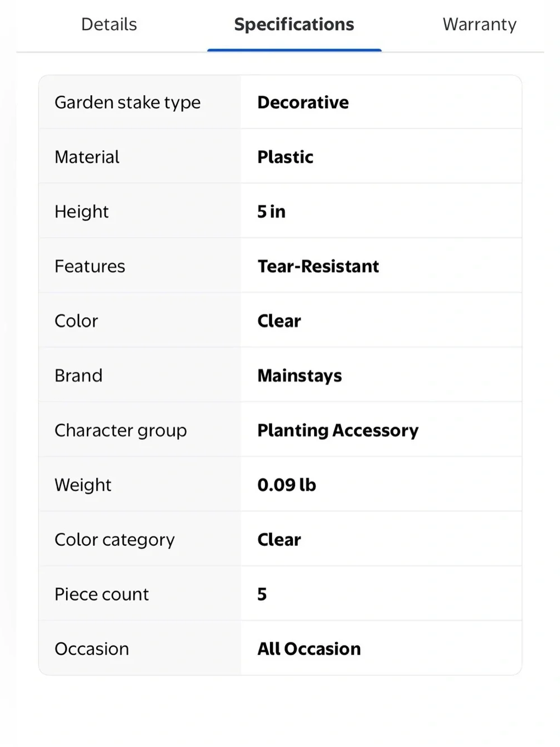Click the Garden stake type label
This screenshot has width=560, height=747.
click(128, 103)
